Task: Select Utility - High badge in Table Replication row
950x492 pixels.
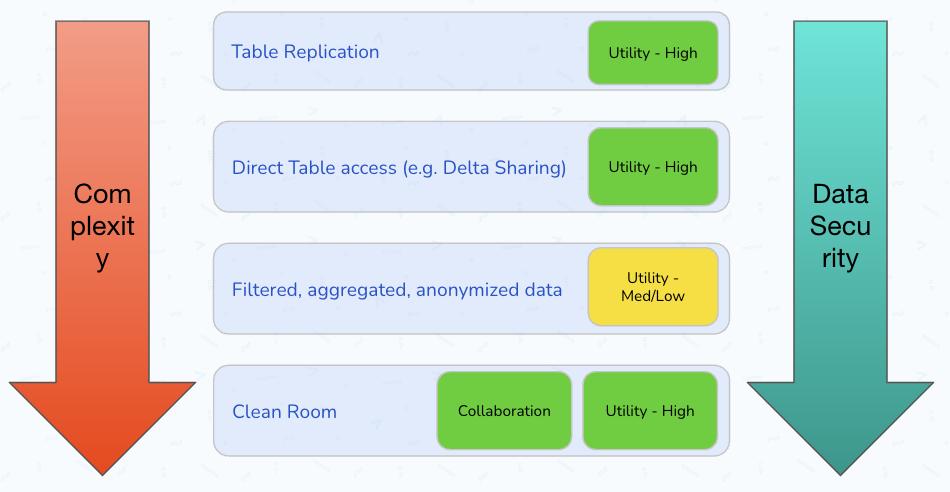Action: click(652, 52)
